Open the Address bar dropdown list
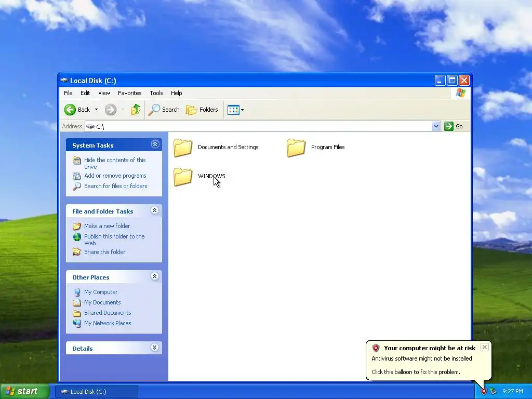The height and width of the screenshot is (399, 532). point(436,126)
